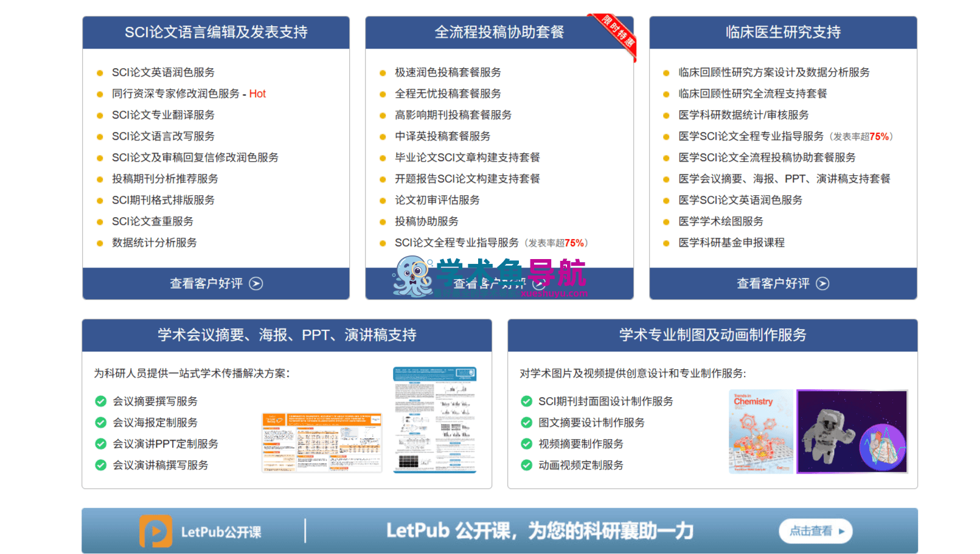Click the blue academic poster thumbnail
980x554 pixels.
[x=434, y=420]
